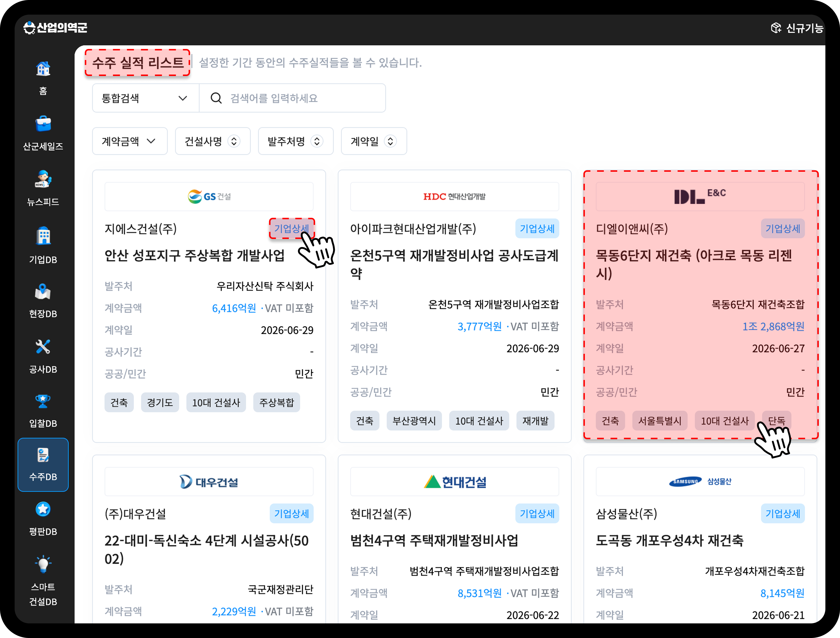Click 건축 tag on HDC card
Screen dimensions: 840x638
[365, 421]
